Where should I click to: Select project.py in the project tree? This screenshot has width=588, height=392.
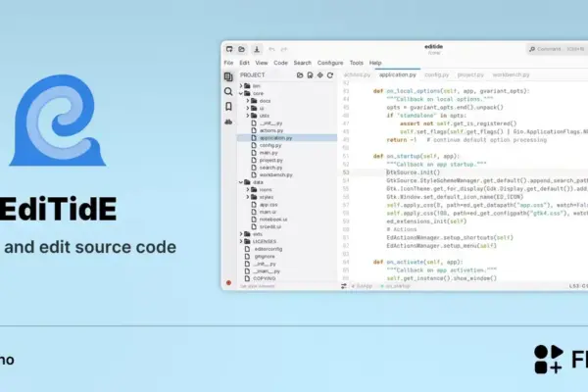271,160
